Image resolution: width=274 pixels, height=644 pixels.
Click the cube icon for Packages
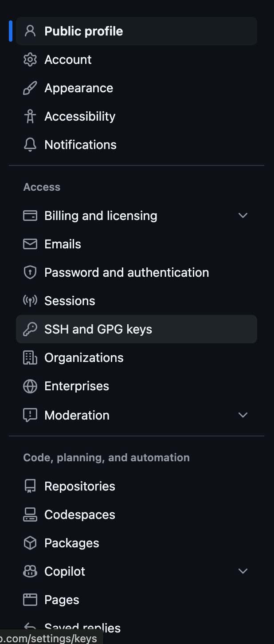30,543
